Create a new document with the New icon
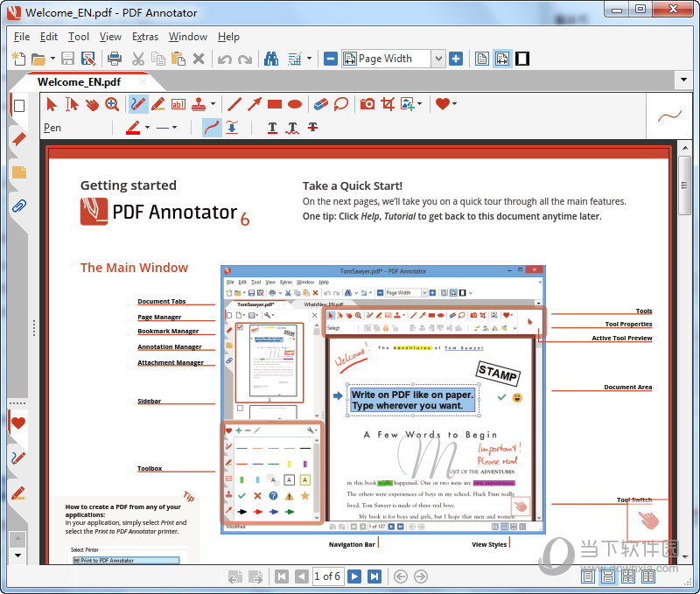 pyautogui.click(x=18, y=59)
